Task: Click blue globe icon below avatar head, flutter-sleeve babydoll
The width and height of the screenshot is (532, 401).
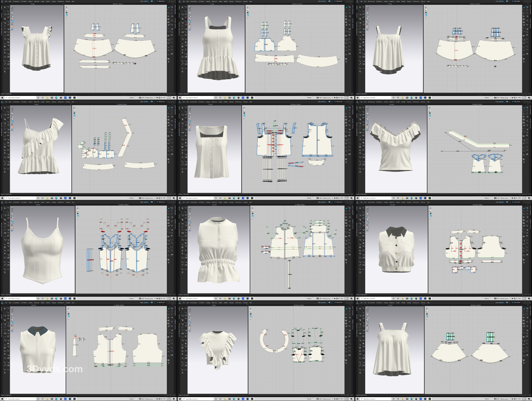Action: [x=12, y=30]
